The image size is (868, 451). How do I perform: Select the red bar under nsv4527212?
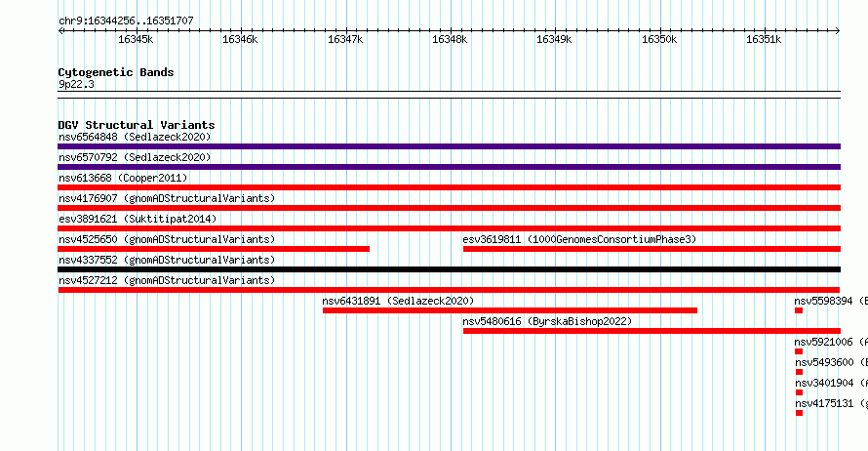(449, 290)
